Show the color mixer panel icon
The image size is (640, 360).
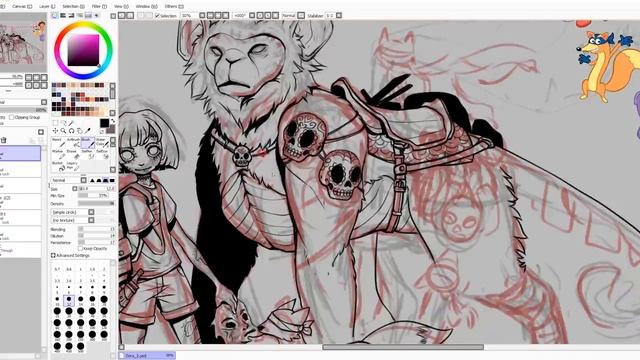pos(80,16)
